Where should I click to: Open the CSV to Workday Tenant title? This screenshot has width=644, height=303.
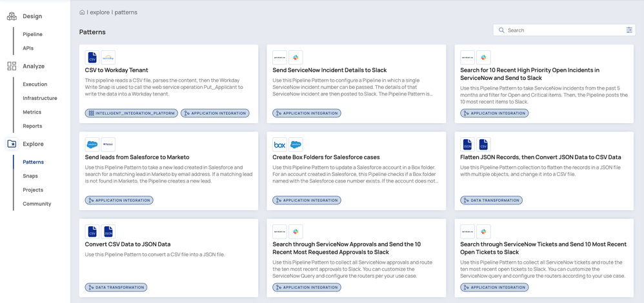click(x=117, y=70)
